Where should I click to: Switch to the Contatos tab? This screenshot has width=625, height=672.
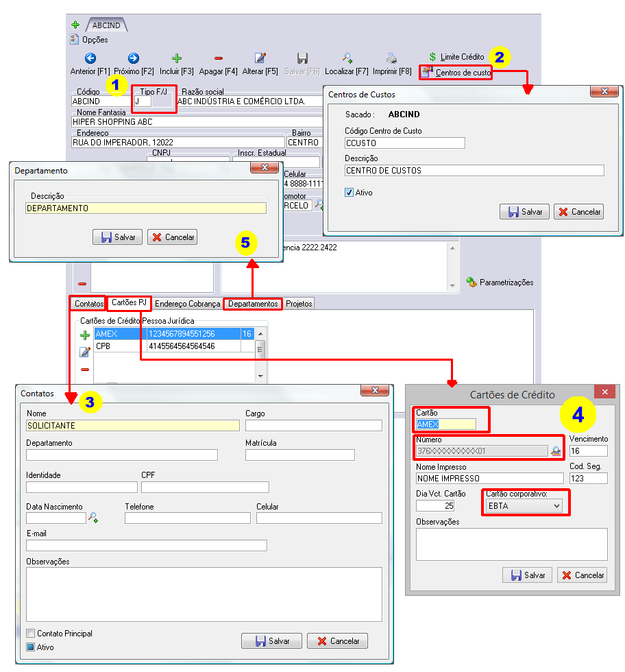88,303
